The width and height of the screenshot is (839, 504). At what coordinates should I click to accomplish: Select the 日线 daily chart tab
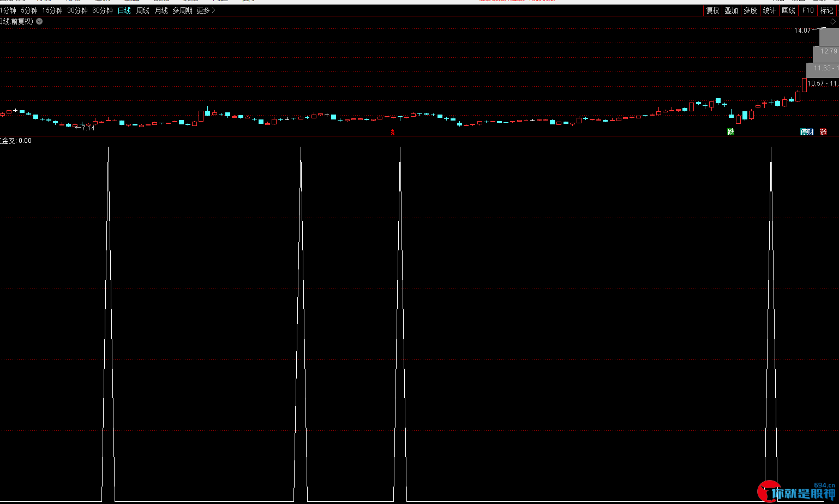click(124, 10)
